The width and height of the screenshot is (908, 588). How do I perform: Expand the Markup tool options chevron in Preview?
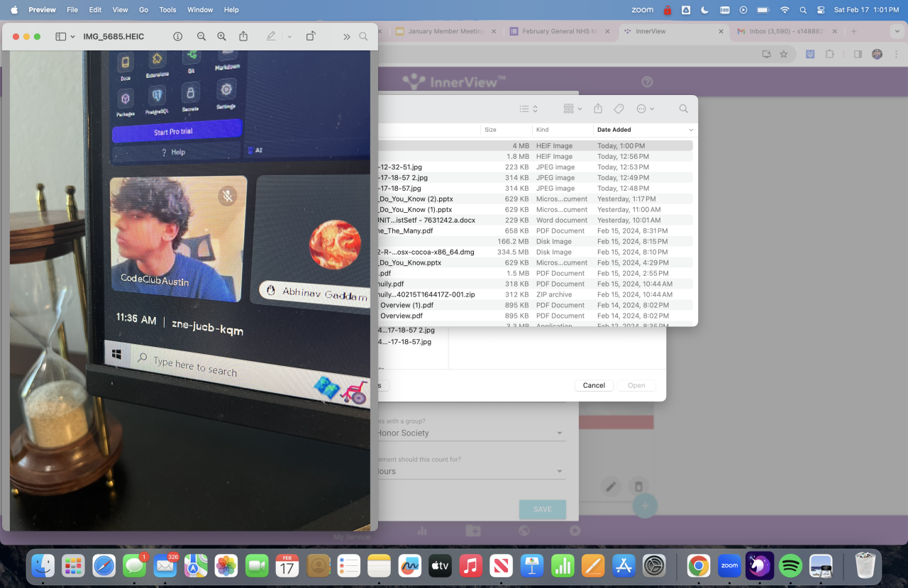289,36
